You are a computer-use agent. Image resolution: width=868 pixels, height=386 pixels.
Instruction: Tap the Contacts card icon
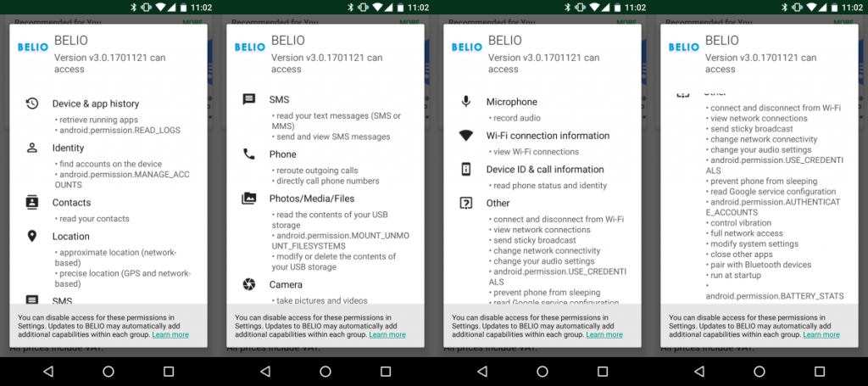[x=32, y=203]
